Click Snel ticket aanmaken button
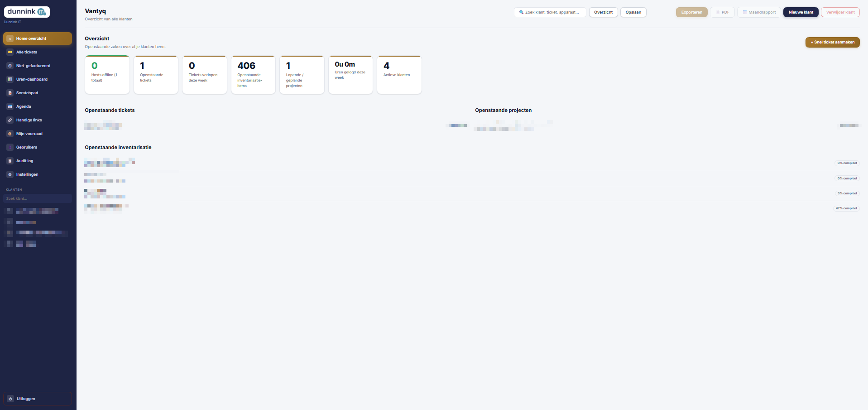Screen dimensions: 868x410 pos(832,42)
